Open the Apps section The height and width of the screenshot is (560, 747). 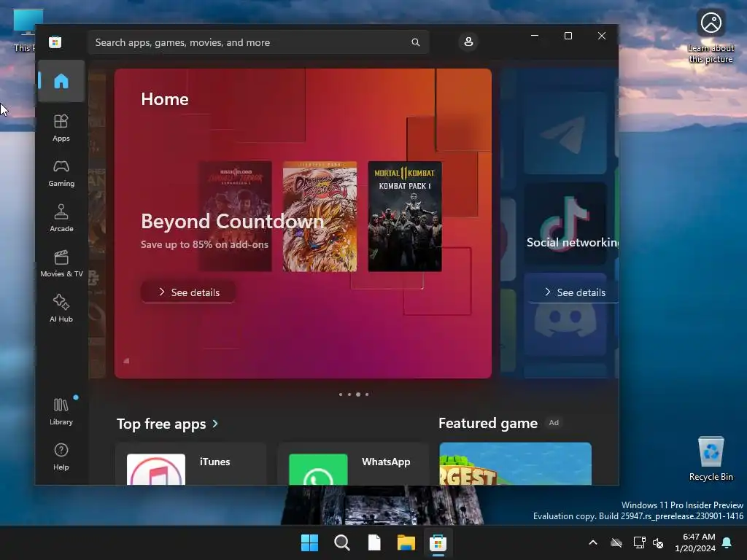61,128
